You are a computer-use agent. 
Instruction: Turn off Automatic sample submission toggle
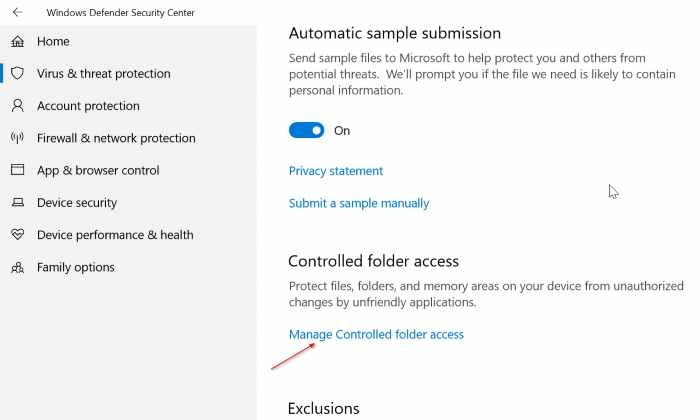[x=307, y=130]
